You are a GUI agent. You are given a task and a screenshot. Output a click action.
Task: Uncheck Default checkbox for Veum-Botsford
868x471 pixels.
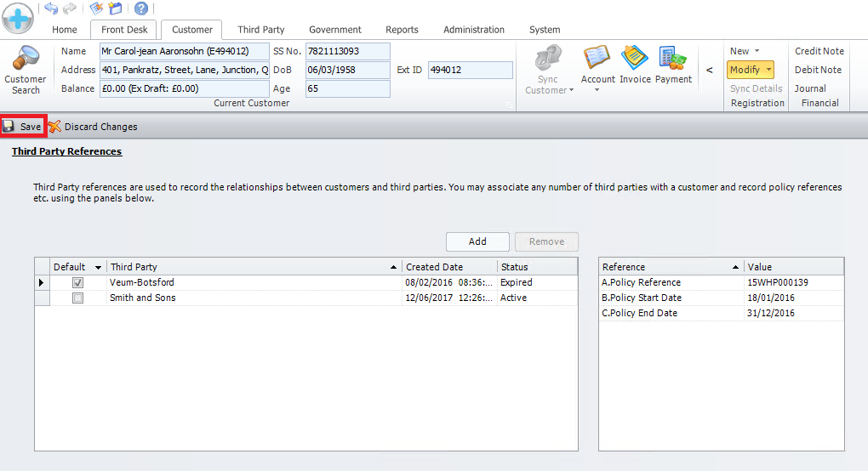(x=78, y=282)
